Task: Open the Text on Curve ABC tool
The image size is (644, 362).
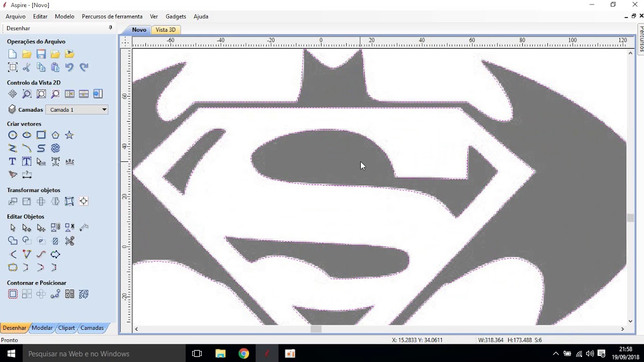Action: point(69,161)
